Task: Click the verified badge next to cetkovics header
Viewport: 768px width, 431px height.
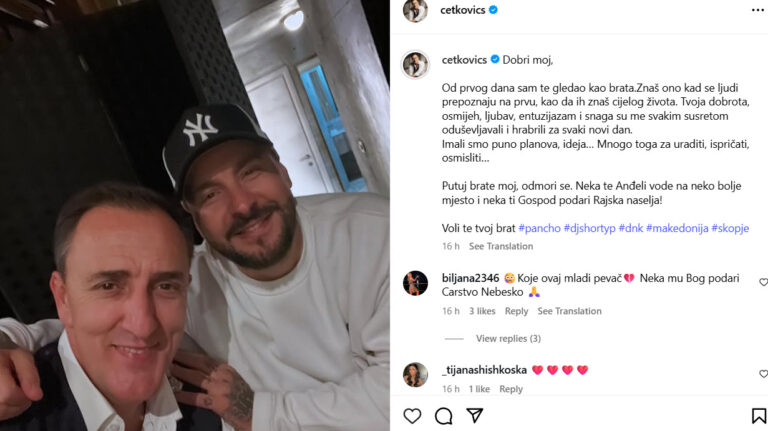Action: tap(493, 9)
